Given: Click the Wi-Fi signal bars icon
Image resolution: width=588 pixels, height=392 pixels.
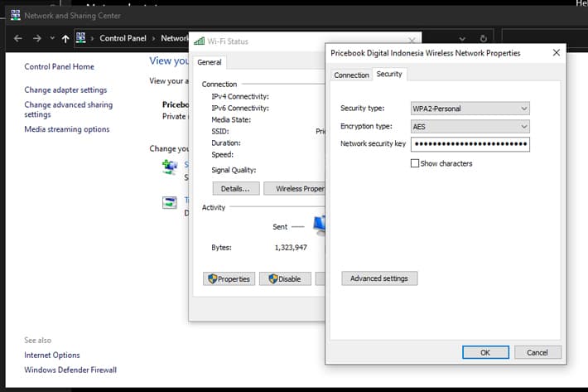Looking at the screenshot, I should click(199, 41).
